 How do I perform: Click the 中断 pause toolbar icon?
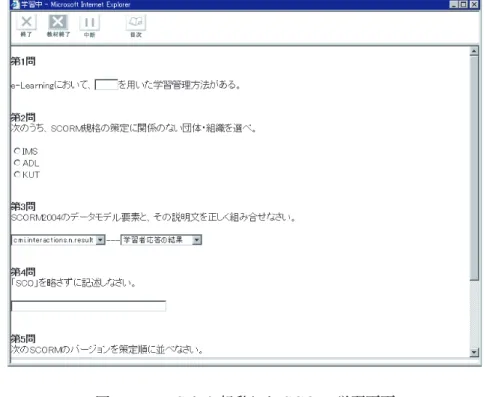click(89, 23)
